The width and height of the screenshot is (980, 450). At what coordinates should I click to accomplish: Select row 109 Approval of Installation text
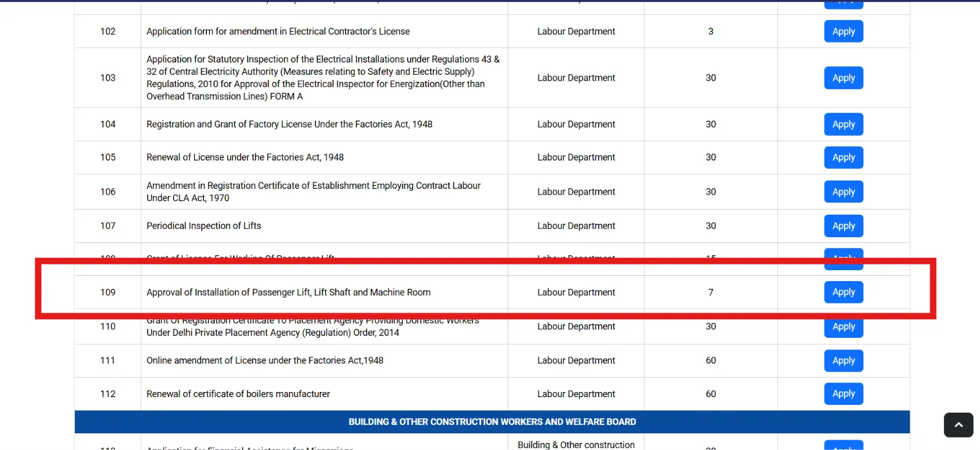point(288,292)
